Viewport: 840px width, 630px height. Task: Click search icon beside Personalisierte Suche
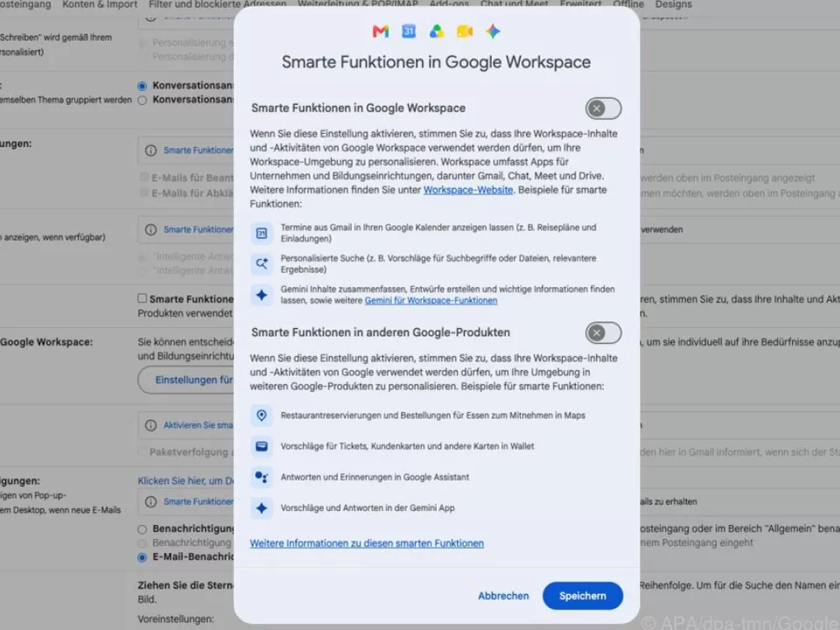point(262,263)
